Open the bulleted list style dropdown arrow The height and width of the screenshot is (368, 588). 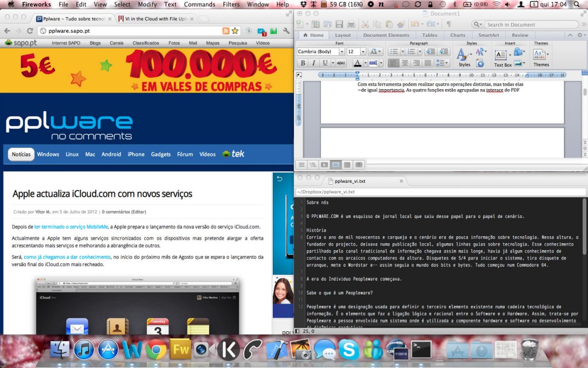(403, 51)
